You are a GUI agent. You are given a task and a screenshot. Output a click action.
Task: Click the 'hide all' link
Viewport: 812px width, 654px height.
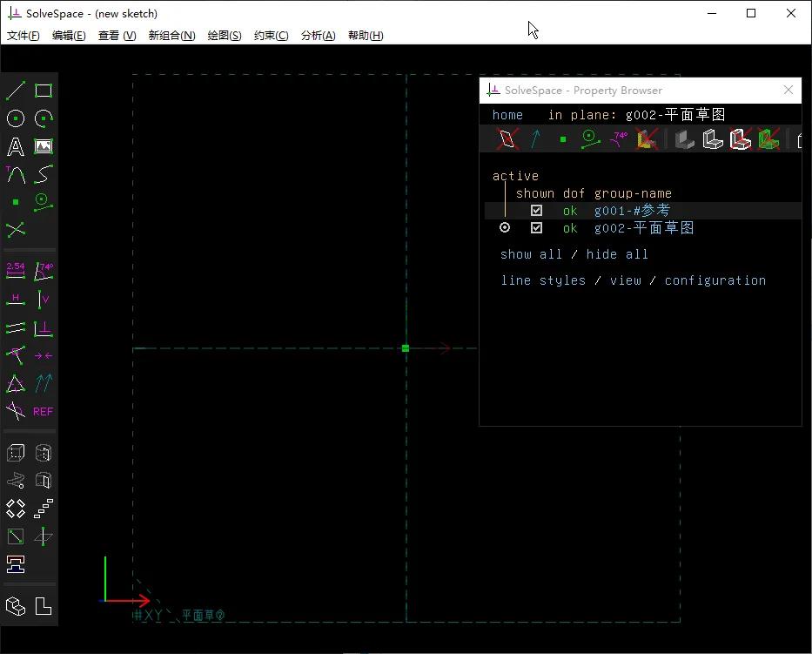click(x=617, y=254)
